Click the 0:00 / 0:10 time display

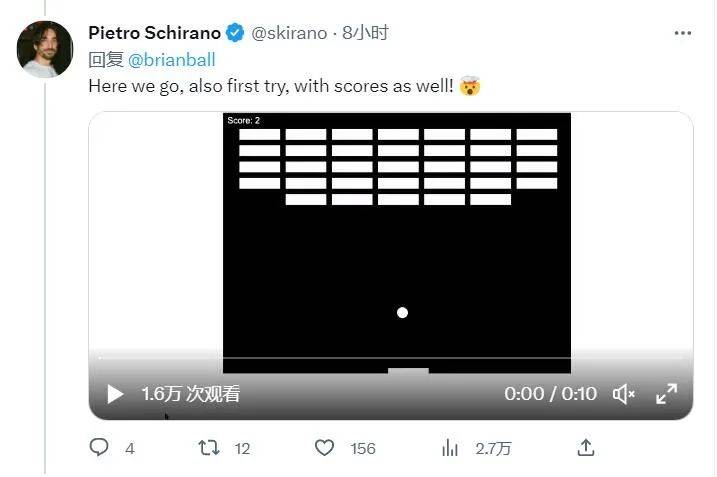tap(550, 394)
